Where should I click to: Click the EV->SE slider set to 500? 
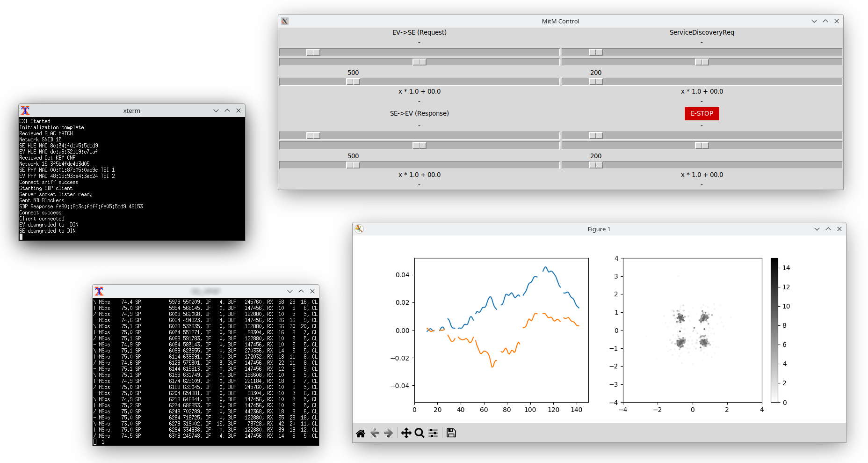point(353,82)
